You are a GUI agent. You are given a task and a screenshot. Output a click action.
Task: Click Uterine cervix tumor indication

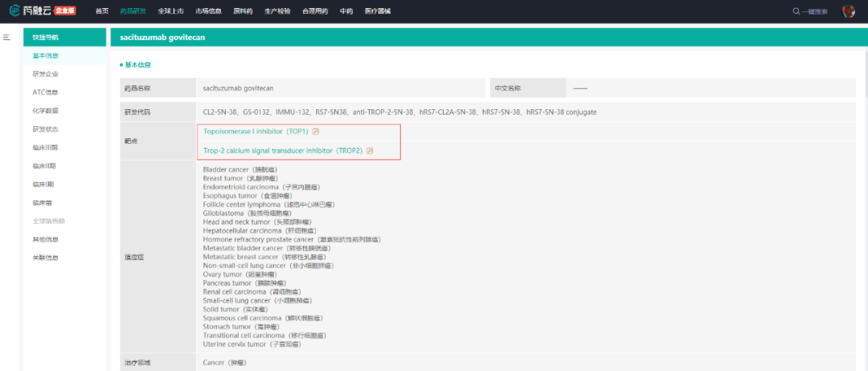tap(252, 344)
